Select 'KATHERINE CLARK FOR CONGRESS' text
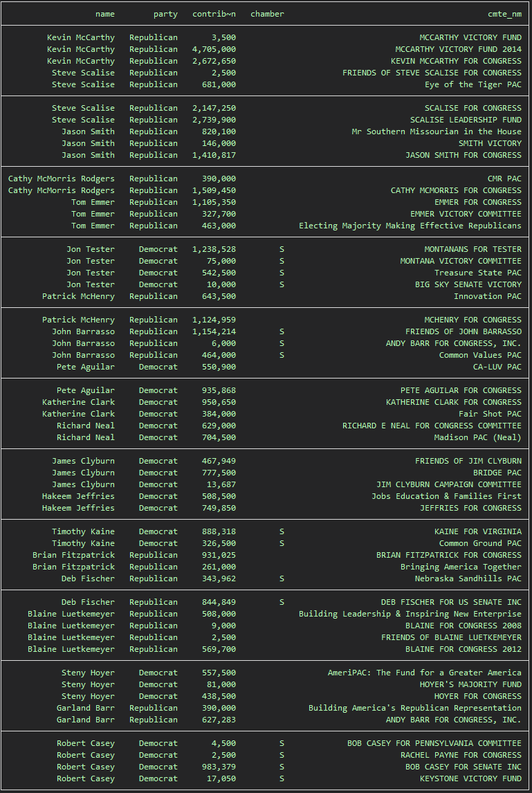 click(454, 402)
